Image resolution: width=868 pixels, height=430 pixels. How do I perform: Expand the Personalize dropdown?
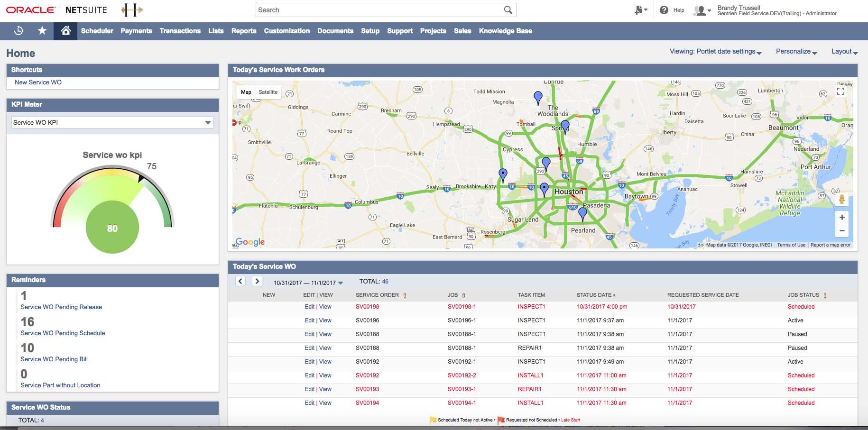point(796,52)
